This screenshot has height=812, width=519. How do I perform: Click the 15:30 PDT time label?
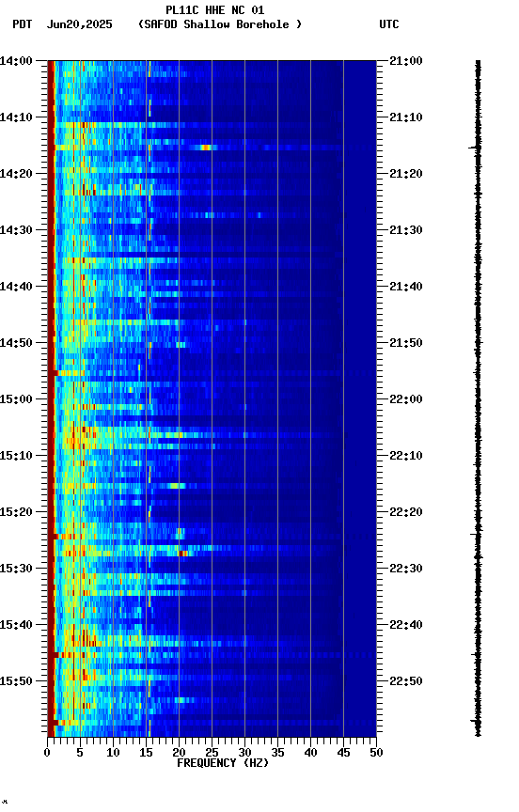click(16, 569)
